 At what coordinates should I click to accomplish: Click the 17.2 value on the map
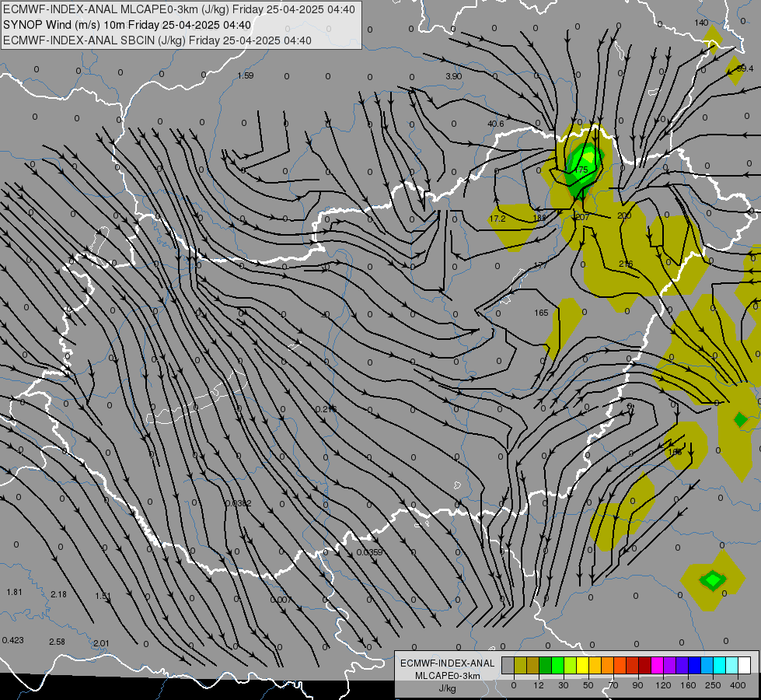497,219
